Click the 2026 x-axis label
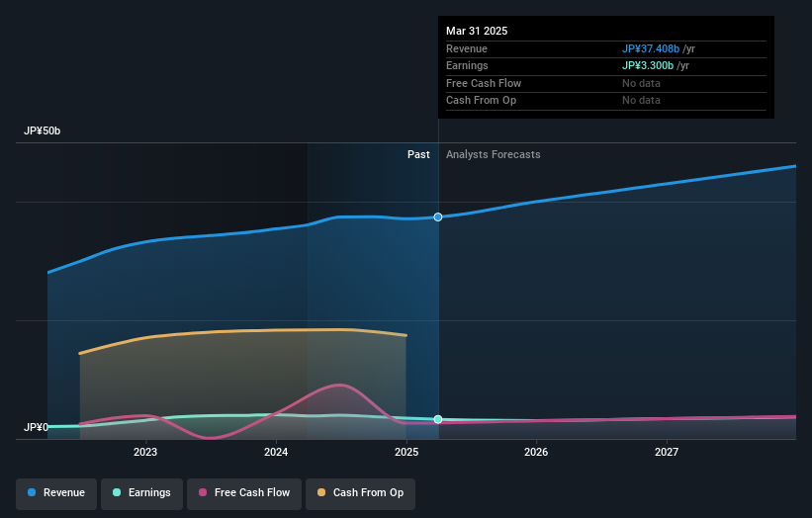The height and width of the screenshot is (518, 812). (x=536, y=453)
